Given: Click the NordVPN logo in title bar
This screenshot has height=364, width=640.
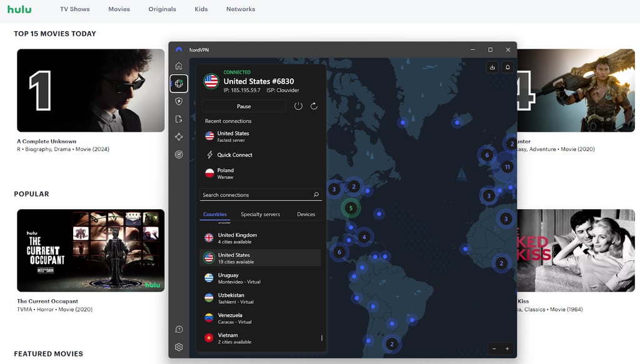Looking at the screenshot, I should (x=179, y=50).
